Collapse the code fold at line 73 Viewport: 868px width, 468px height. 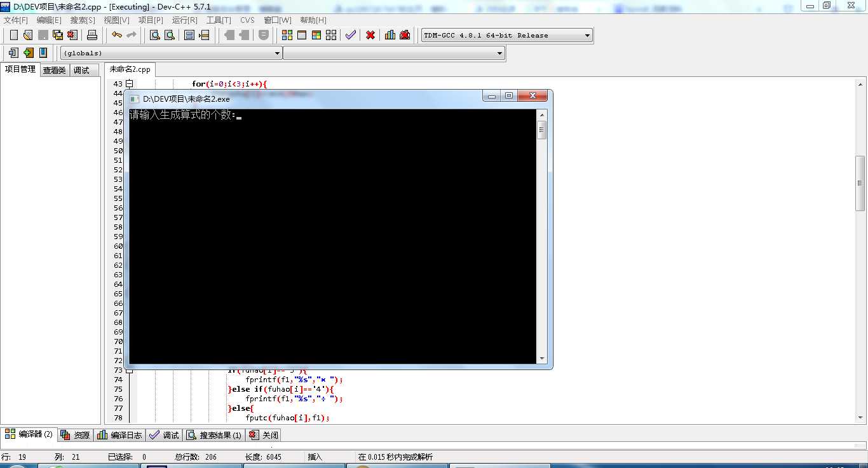click(x=129, y=369)
